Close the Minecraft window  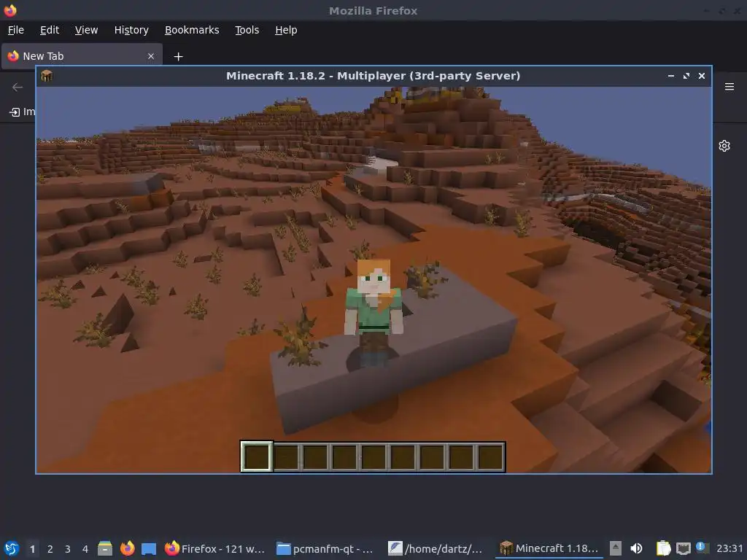click(701, 76)
